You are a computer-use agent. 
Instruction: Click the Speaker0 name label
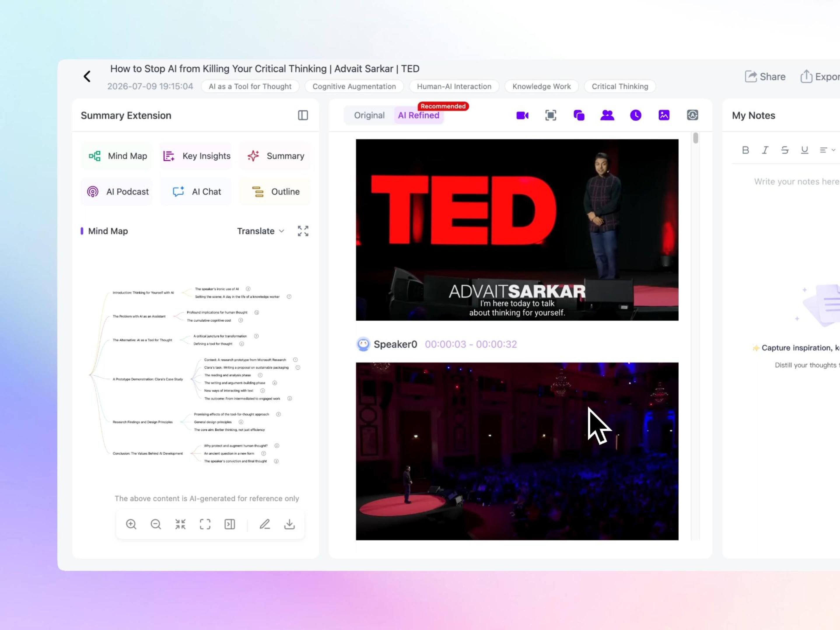point(395,344)
